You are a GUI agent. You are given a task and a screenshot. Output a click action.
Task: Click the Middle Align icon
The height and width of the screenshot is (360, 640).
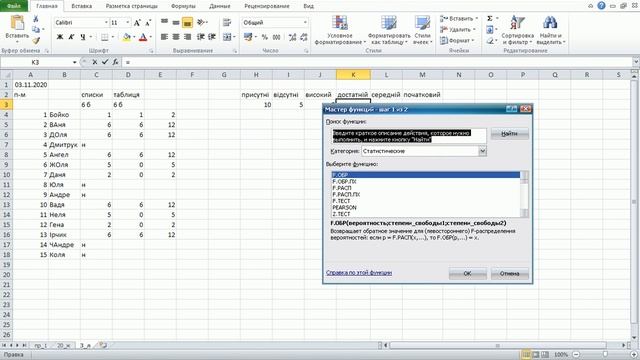[x=176, y=22]
